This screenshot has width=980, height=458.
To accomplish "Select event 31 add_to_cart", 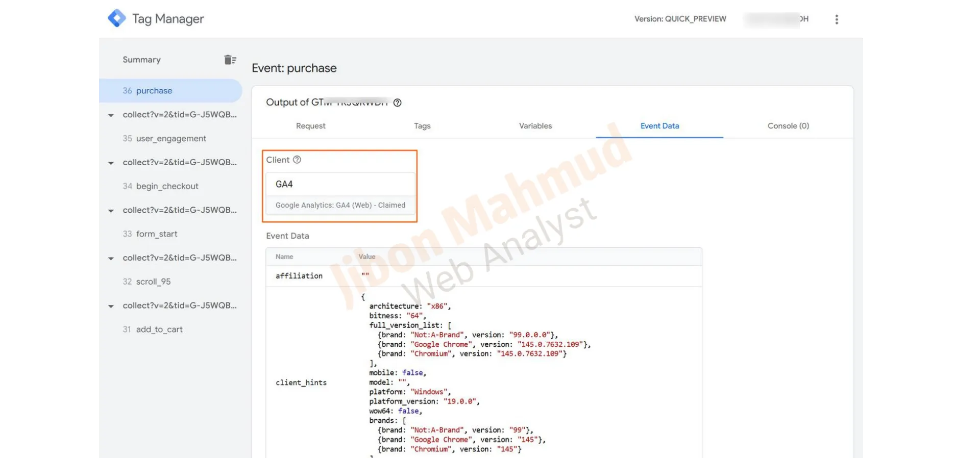I will (x=159, y=329).
